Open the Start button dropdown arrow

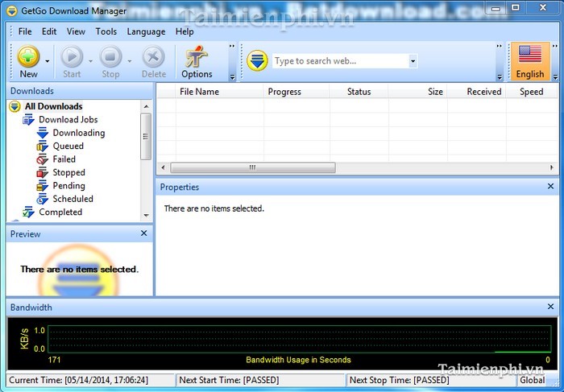[90, 61]
